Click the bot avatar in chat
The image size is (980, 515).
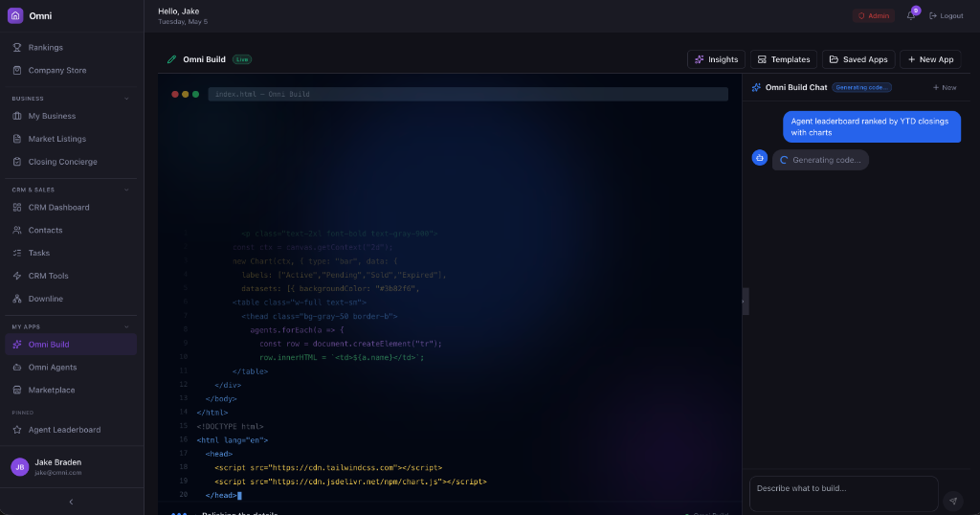(x=759, y=158)
